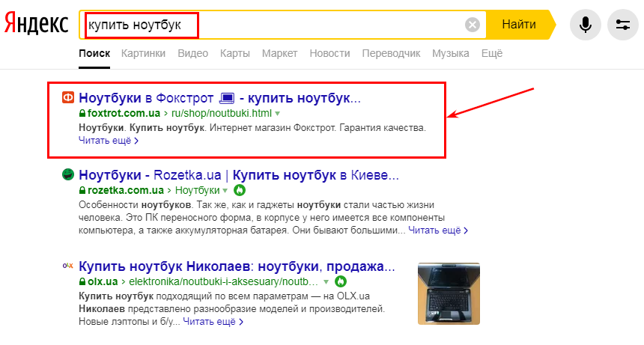Click the Rozetka smiley favicon
644x345 pixels.
[x=67, y=175]
